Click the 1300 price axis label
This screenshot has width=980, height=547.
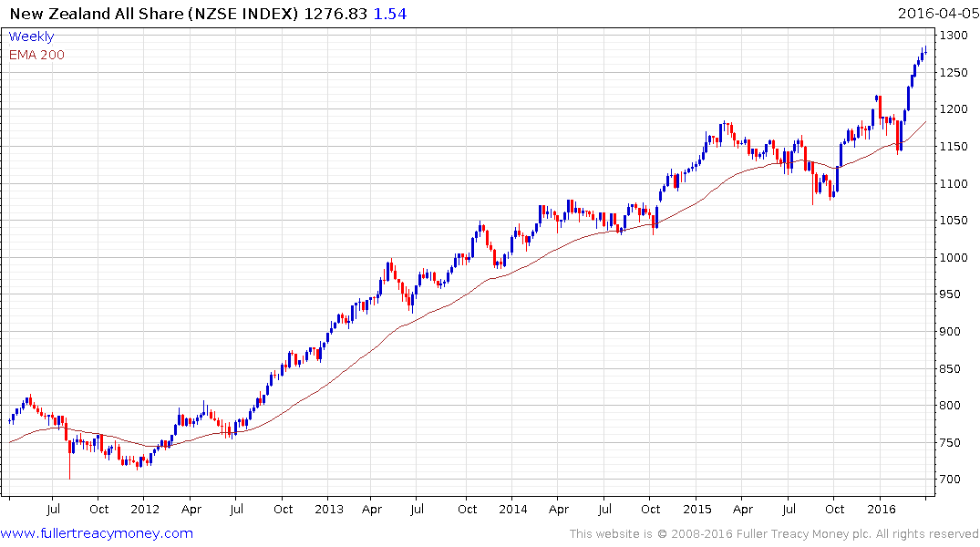coord(954,36)
